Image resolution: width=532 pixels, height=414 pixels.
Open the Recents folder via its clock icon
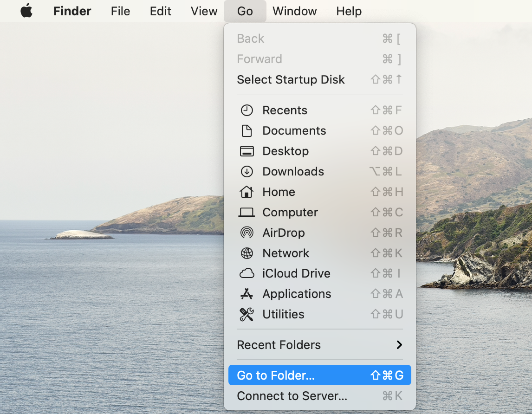[247, 110]
